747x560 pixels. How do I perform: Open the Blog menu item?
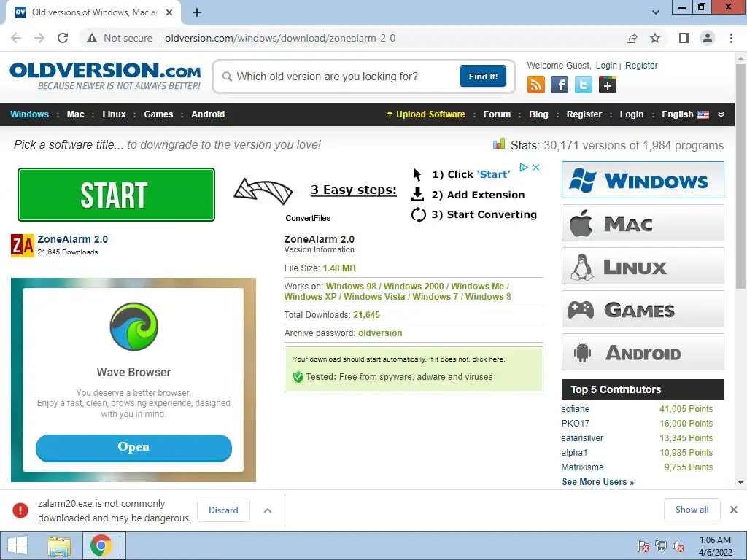click(538, 114)
